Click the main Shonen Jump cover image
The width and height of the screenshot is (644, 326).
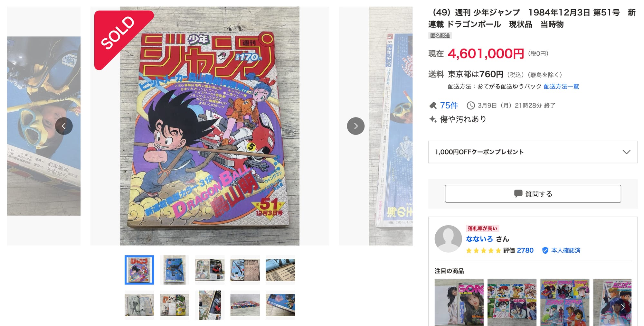pos(210,126)
